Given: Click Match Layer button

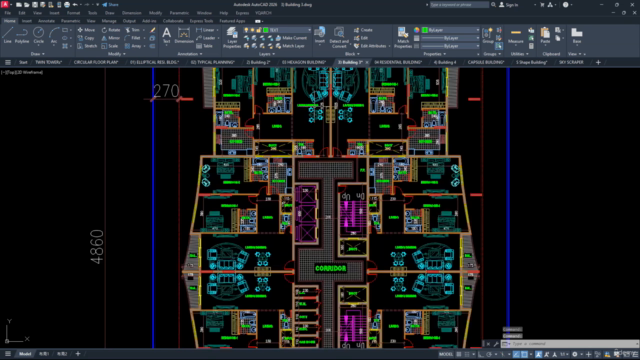Looking at the screenshot, I should pos(290,46).
